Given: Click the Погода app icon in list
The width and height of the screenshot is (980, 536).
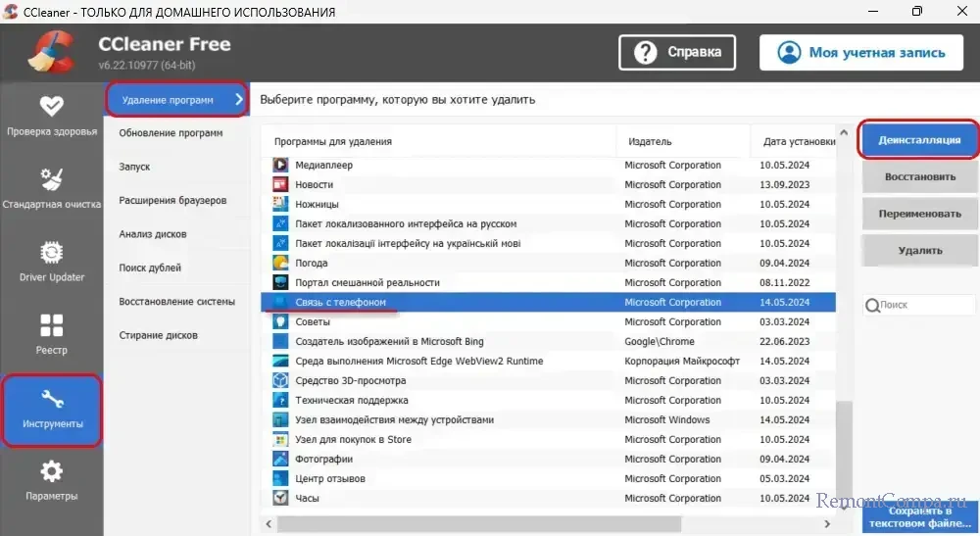Looking at the screenshot, I should [280, 263].
